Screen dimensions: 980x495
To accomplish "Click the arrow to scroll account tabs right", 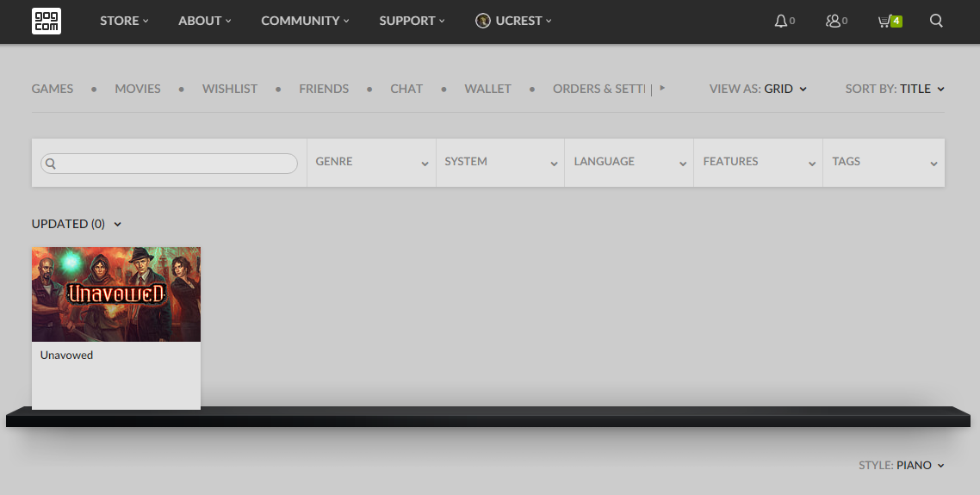I will pyautogui.click(x=662, y=88).
